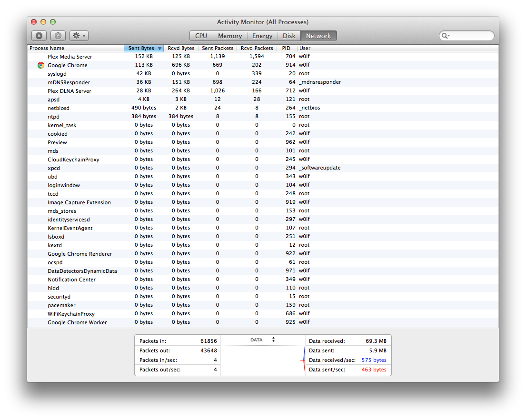Select the Preview process
Viewport: 526px width, 420px height.
pyautogui.click(x=263, y=142)
